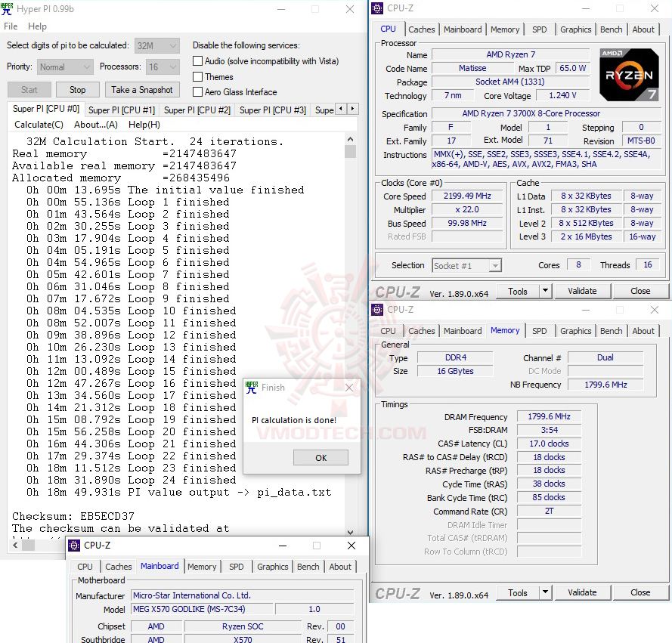
Task: Click the Hyper PI app icon in title bar
Action: [x=7, y=9]
